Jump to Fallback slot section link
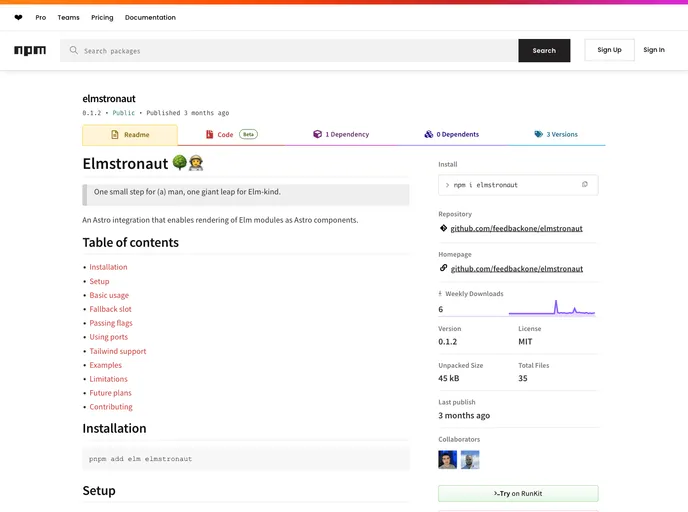Screen dimensions: 688x512 click(111, 309)
